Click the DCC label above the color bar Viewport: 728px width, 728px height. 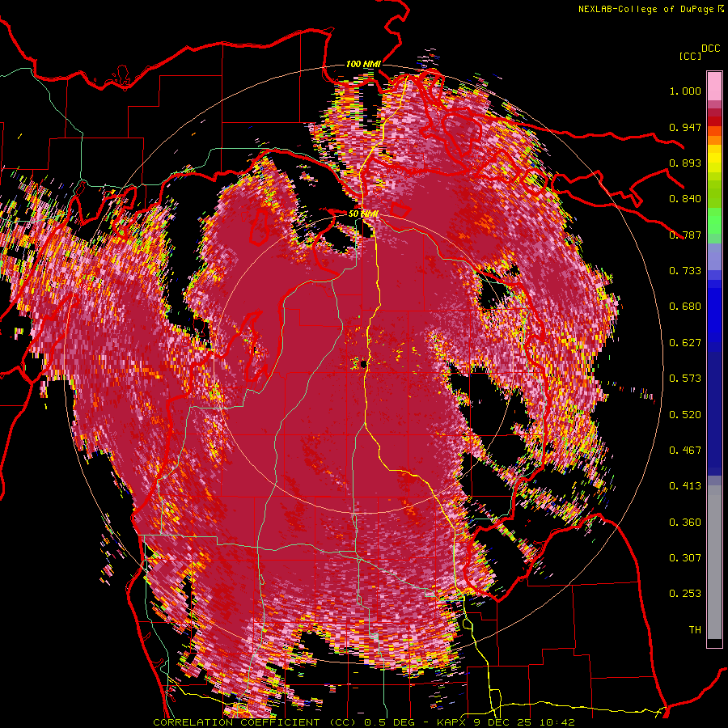pyautogui.click(x=711, y=49)
